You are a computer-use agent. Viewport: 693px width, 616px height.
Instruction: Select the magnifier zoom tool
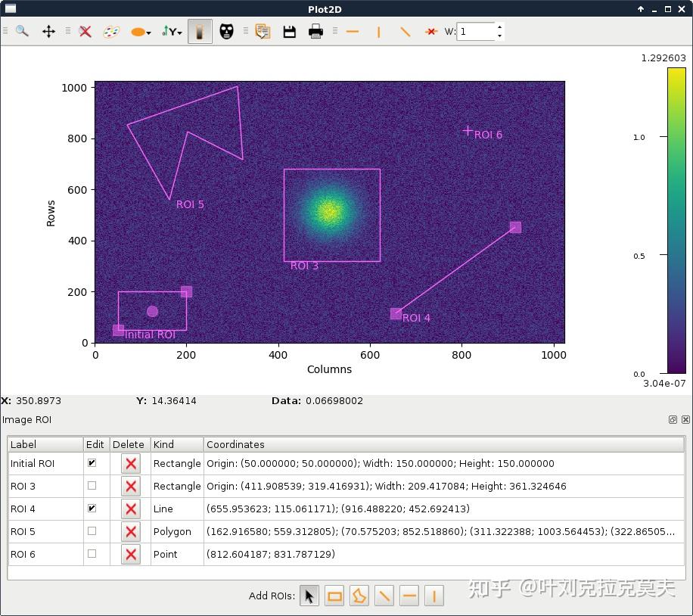[x=21, y=32]
